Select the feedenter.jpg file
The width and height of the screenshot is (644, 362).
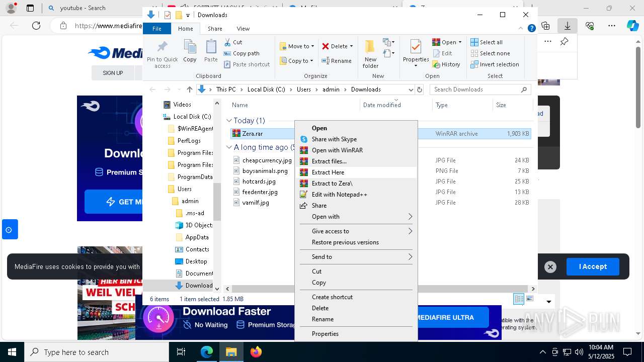[260, 192]
